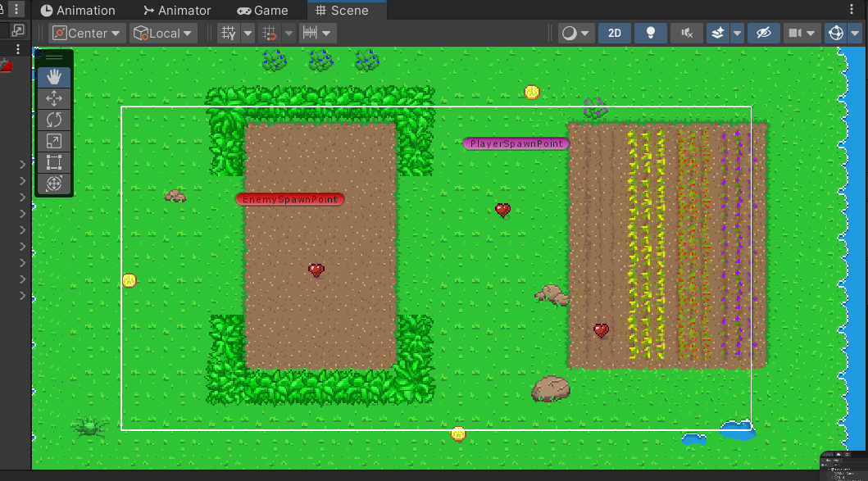Select the larger blue water puddle
This screenshot has width=868, height=481.
coord(738,430)
